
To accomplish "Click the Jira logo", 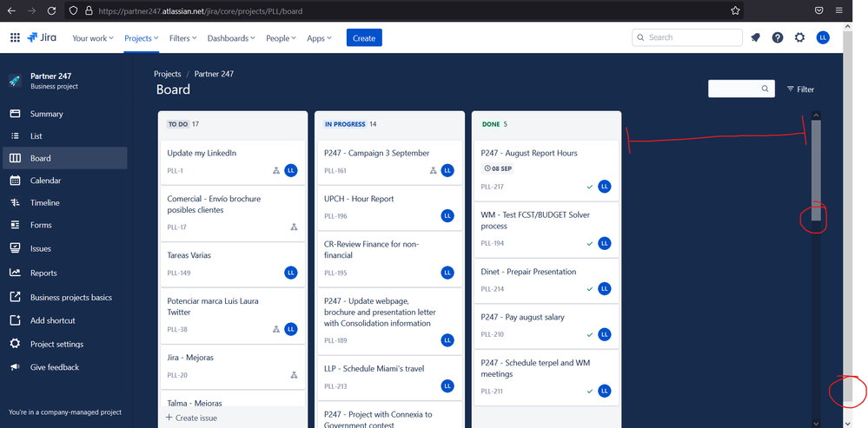I will point(41,37).
